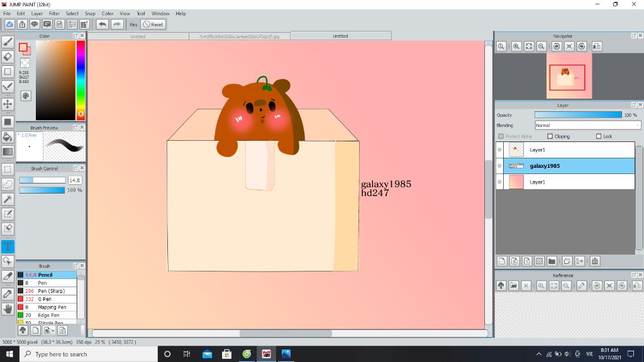This screenshot has width=644, height=362.
Task: Open the File menu
Action: click(7, 14)
